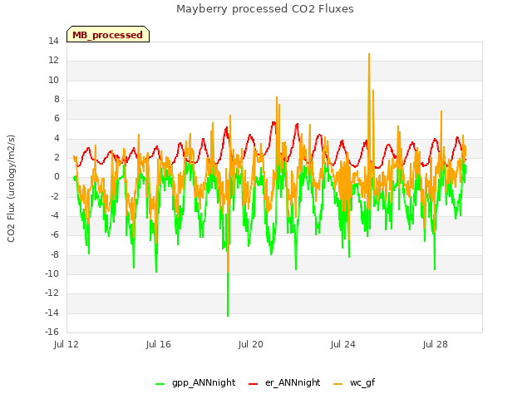Click the 0 y-axis tick label
532x399 pixels.
click(x=57, y=177)
